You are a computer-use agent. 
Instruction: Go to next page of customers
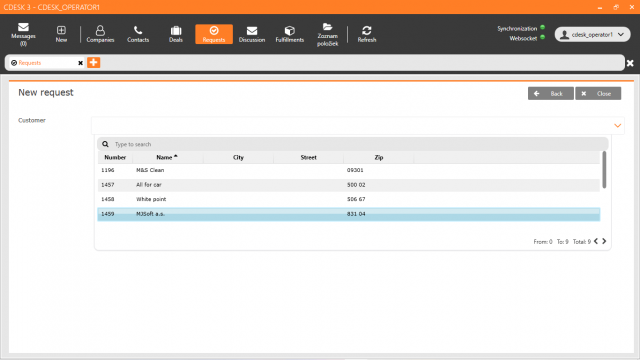point(604,241)
